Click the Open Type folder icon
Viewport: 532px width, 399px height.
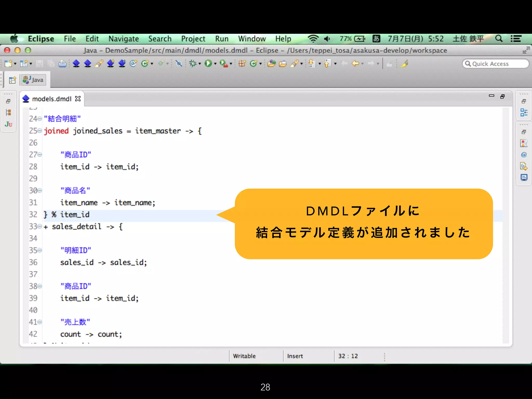[x=271, y=63]
